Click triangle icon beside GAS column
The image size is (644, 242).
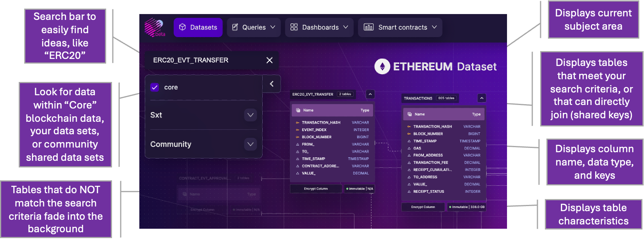pos(409,148)
